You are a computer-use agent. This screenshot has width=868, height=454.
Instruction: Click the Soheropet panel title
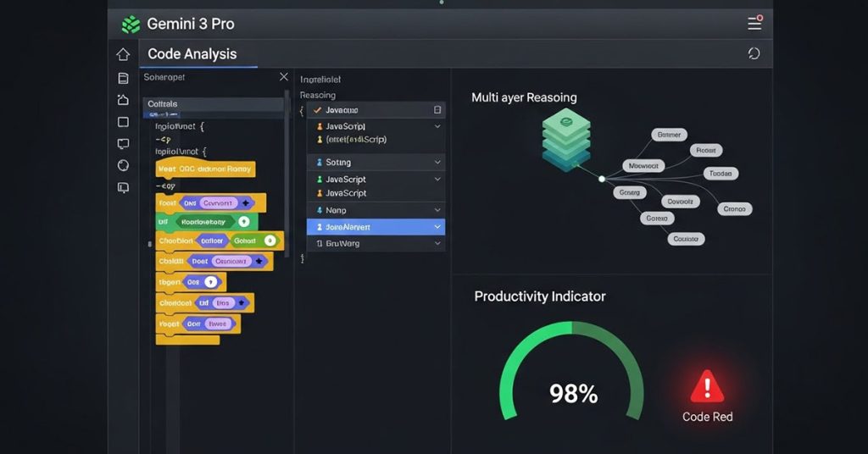164,77
